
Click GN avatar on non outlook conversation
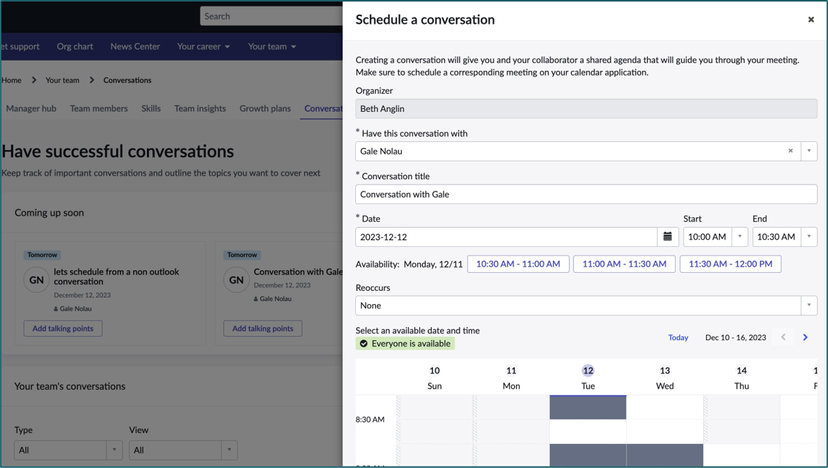pyautogui.click(x=36, y=280)
